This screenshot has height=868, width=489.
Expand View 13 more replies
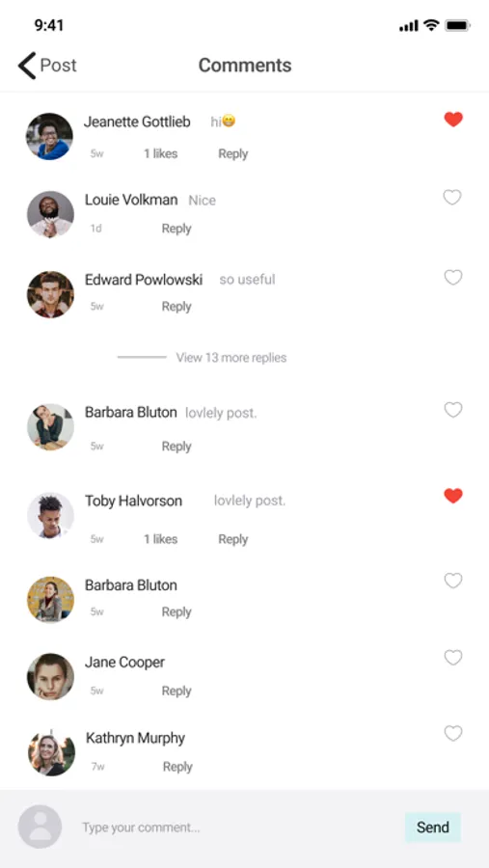[231, 358]
